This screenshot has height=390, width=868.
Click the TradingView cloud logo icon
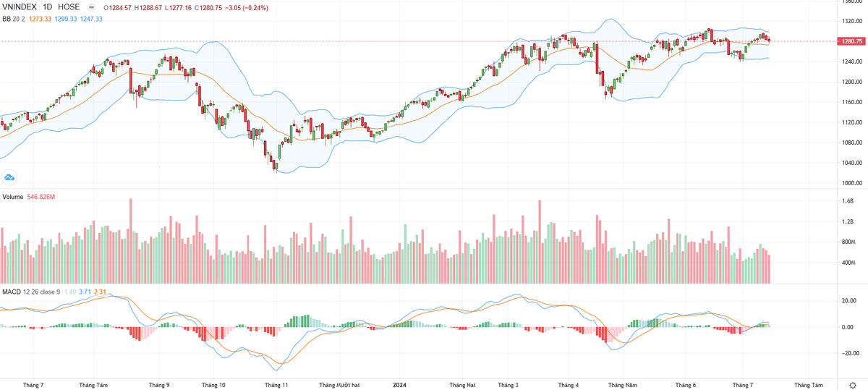9,177
